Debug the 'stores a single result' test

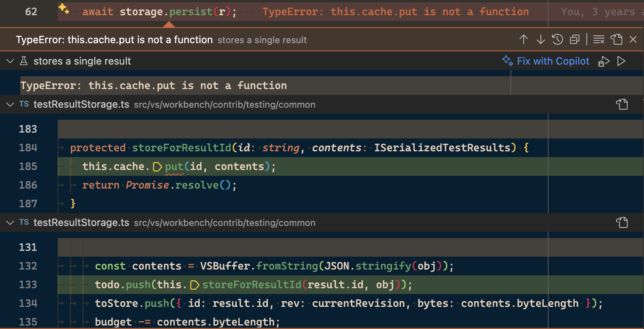(x=604, y=61)
